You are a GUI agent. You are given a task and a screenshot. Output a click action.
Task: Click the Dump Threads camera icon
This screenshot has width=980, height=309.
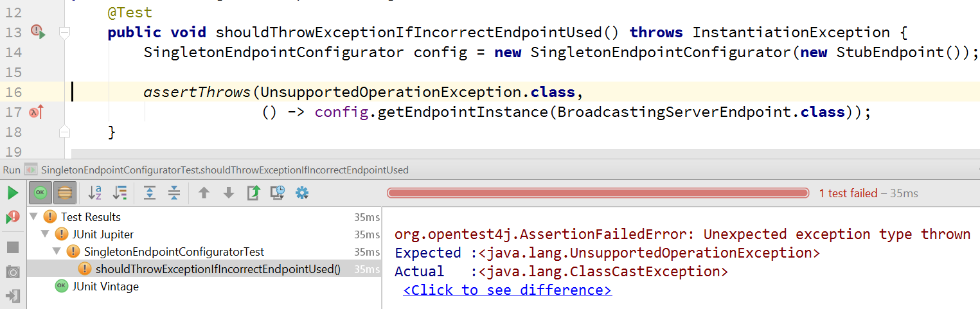[12, 272]
